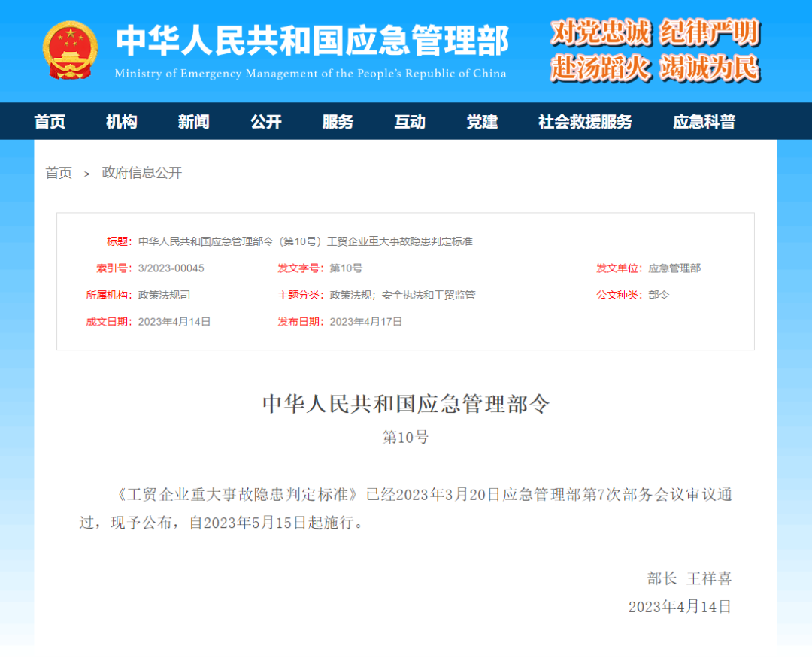Image resolution: width=812 pixels, height=658 pixels.
Task: Click the Ministry of Emergency Management site title
Action: [312, 44]
